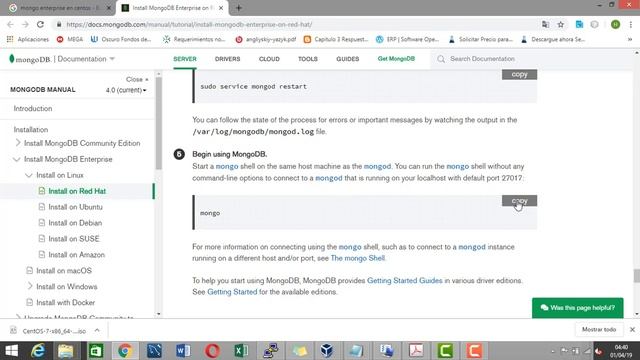The width and height of the screenshot is (640, 360).
Task: Open the Documentation dropdown
Action: coord(86,59)
